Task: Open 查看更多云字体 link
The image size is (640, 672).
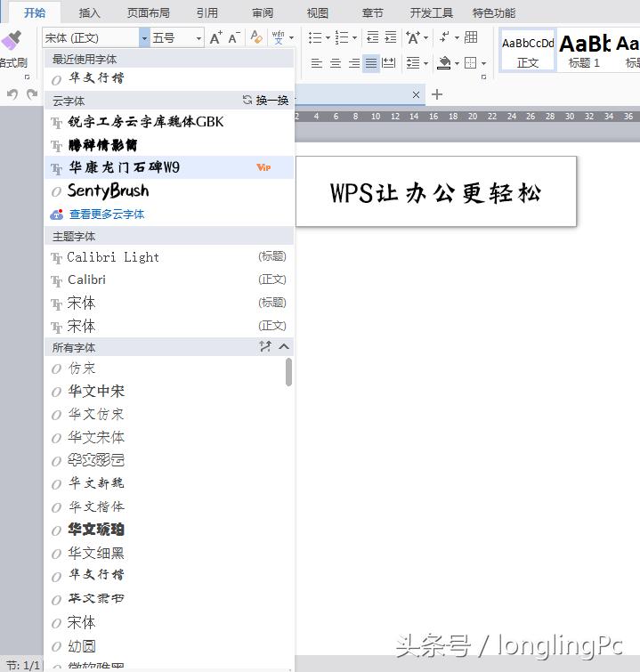Action: pyautogui.click(x=107, y=215)
